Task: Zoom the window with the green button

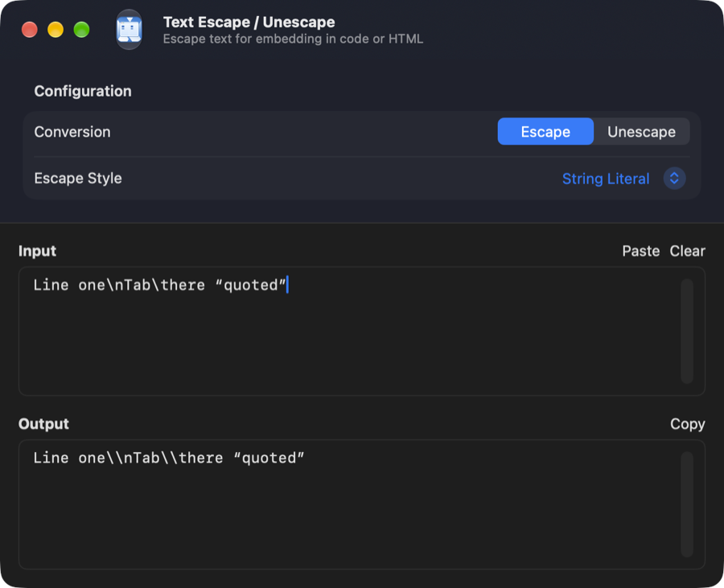Action: click(x=82, y=30)
